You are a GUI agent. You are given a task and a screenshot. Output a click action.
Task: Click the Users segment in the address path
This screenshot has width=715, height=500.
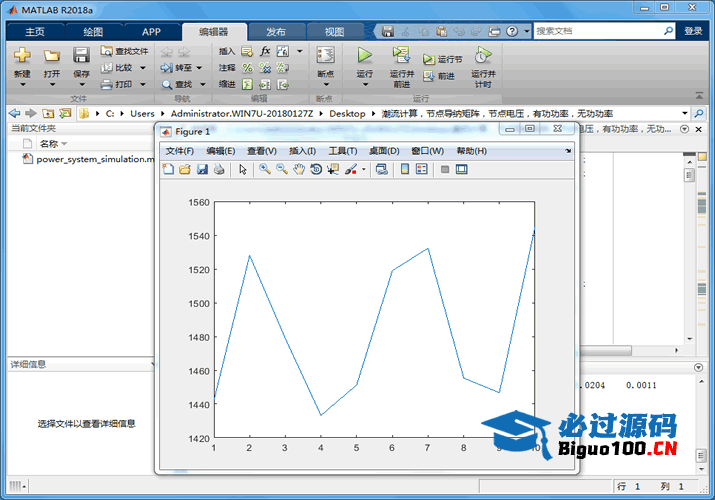(142, 113)
